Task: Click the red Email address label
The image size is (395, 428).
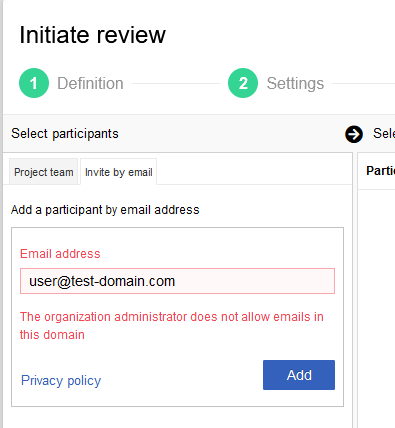Action: pyautogui.click(x=60, y=254)
